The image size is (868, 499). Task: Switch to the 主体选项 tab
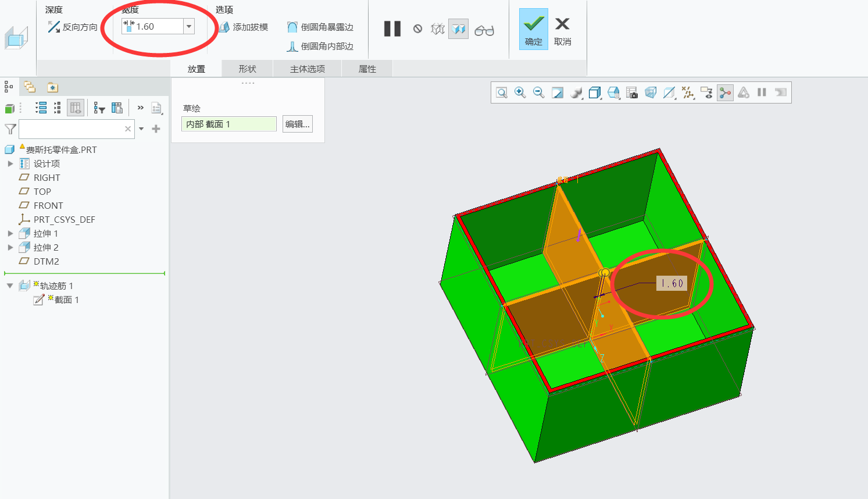(x=308, y=69)
